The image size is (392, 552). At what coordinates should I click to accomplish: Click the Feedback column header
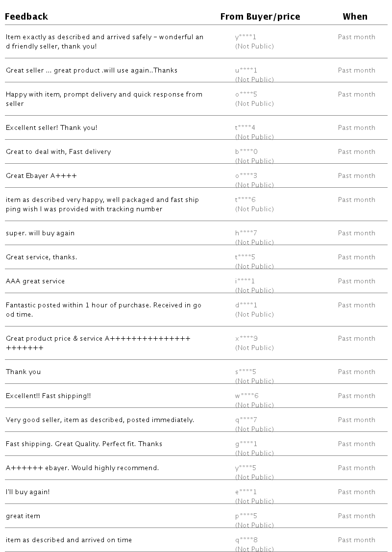click(x=26, y=17)
